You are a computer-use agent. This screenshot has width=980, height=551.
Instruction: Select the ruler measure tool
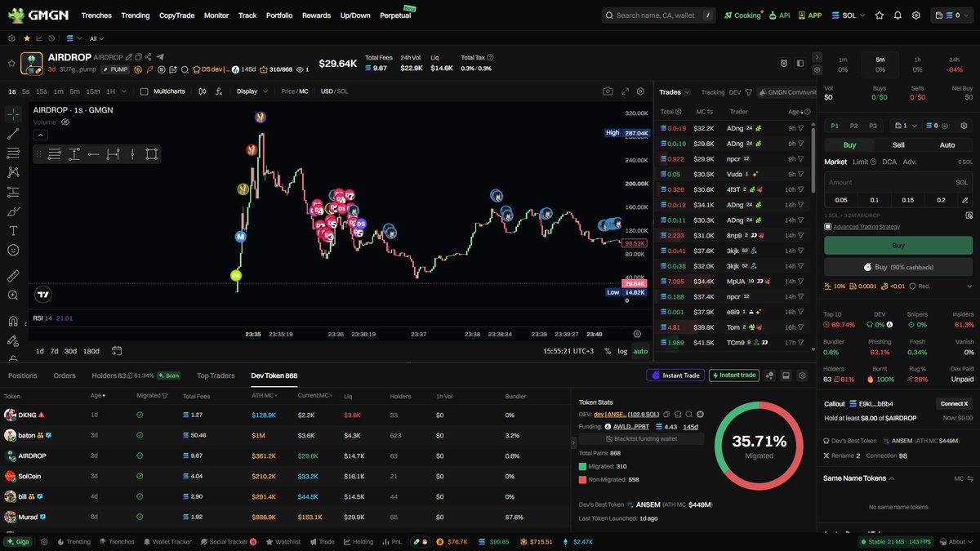13,275
